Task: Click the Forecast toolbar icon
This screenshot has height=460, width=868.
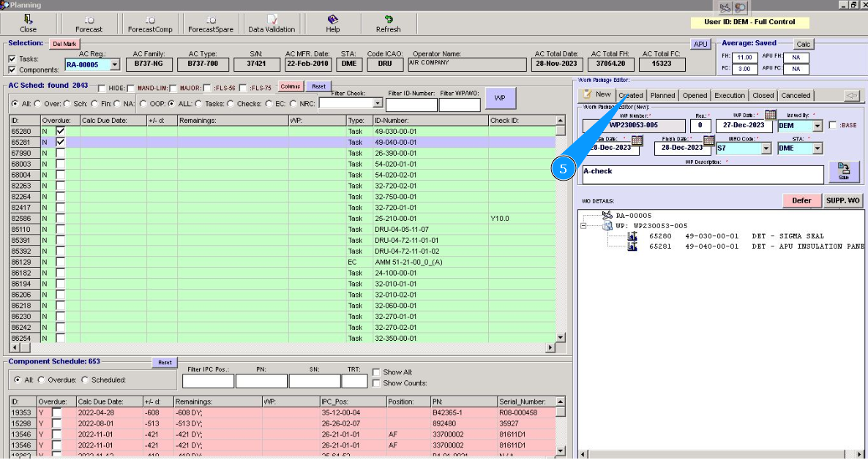Action: pos(89,20)
